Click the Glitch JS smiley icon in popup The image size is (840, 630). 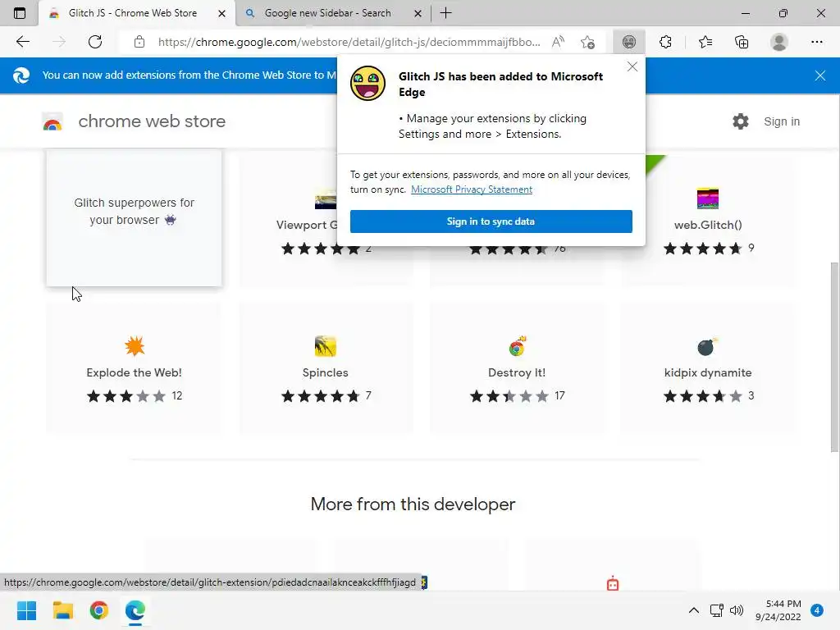tap(367, 84)
